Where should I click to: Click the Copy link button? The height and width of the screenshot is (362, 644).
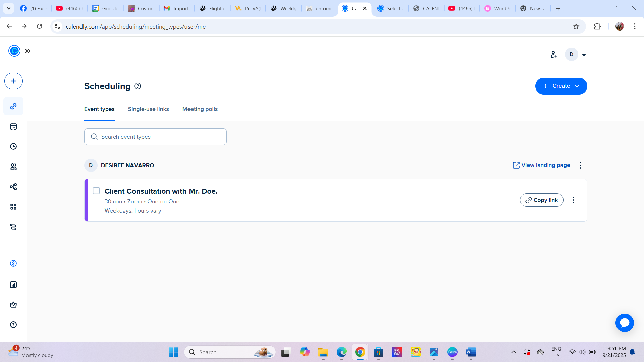point(541,200)
